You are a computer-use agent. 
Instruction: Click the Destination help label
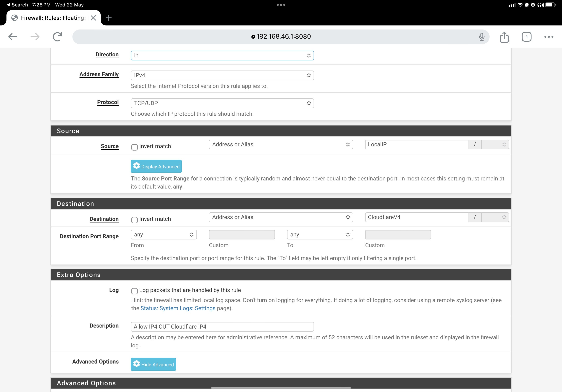(104, 219)
